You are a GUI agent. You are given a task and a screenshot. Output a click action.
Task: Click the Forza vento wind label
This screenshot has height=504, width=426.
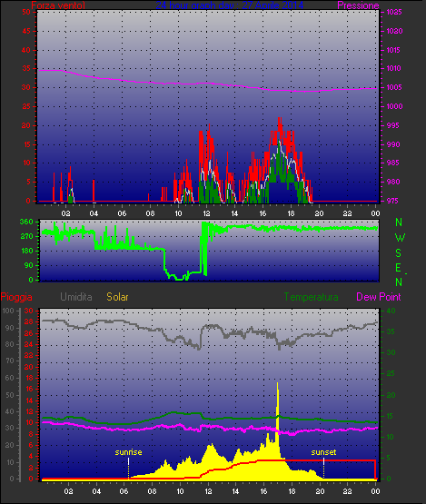58,5
